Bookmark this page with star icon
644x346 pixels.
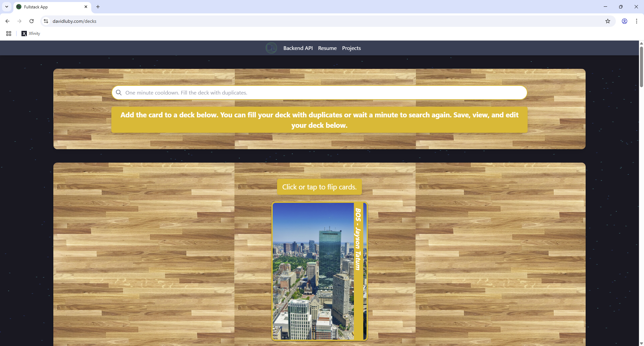pyautogui.click(x=608, y=21)
